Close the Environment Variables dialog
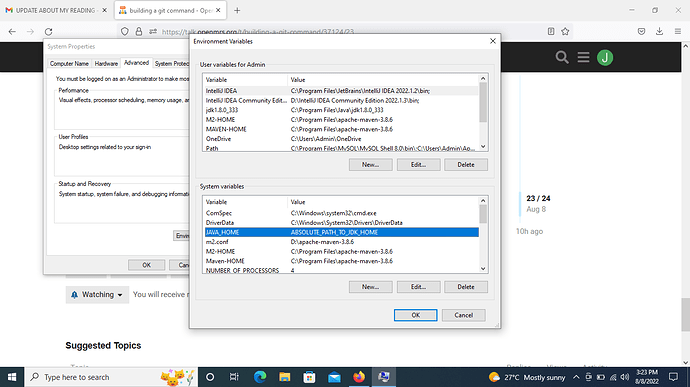Image resolution: width=690 pixels, height=387 pixels. [493, 41]
